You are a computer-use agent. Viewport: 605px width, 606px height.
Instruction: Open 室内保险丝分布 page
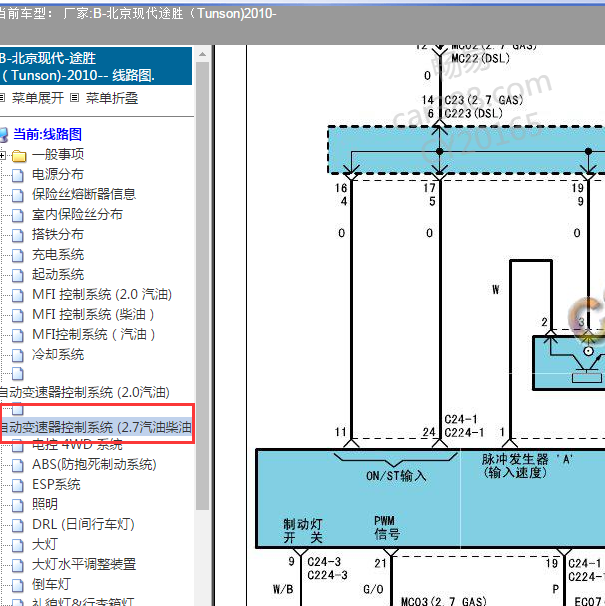77,214
